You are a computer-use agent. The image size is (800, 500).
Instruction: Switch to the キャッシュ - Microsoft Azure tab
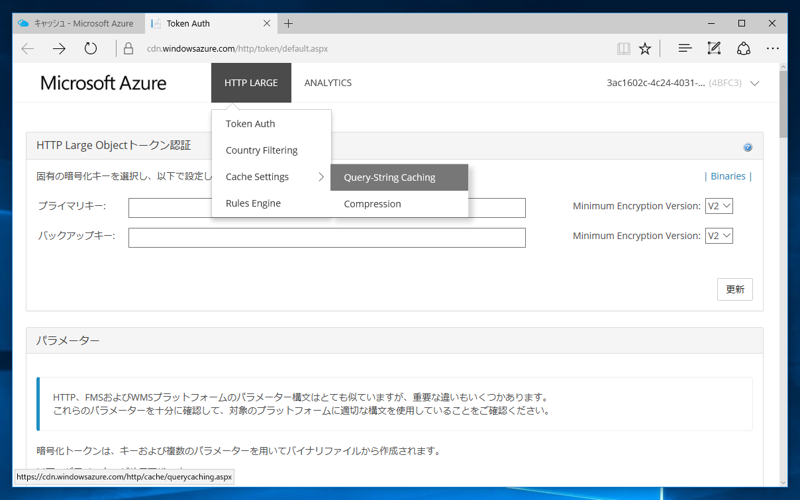pyautogui.click(x=79, y=23)
